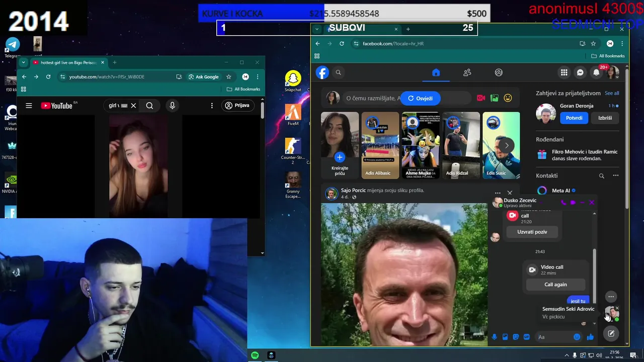Open chat heads options three-dot button

coord(611,297)
